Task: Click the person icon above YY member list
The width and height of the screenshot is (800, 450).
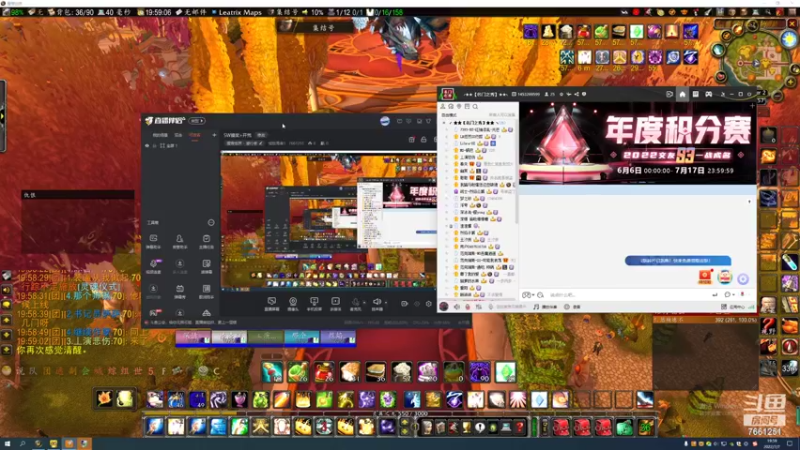Action: (443, 107)
